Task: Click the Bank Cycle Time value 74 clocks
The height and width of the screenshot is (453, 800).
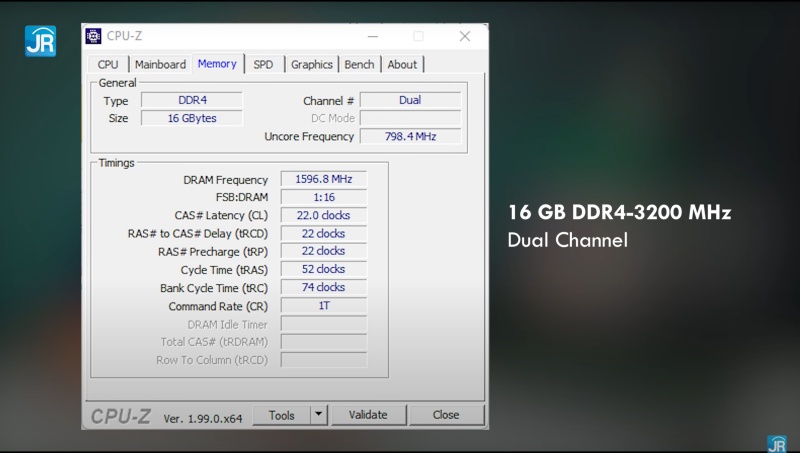Action: pyautogui.click(x=323, y=287)
